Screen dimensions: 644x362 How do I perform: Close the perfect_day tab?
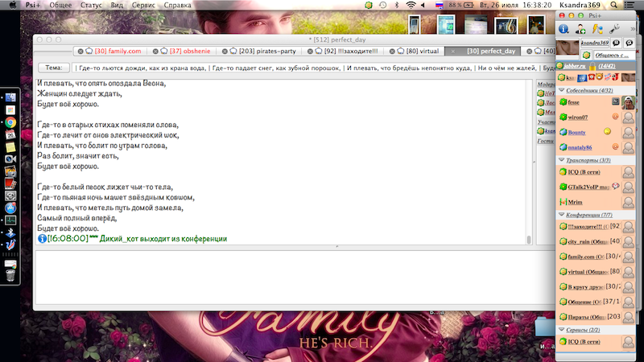[452, 51]
